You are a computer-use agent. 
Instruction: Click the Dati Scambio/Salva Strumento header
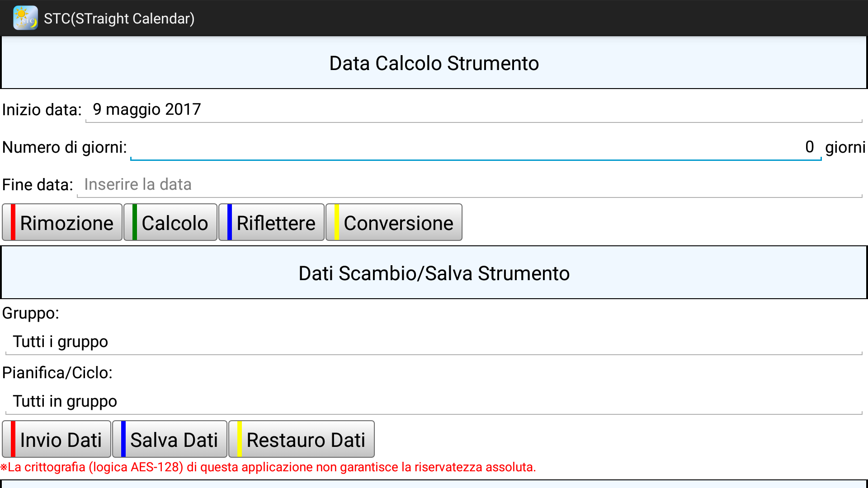coord(434,273)
